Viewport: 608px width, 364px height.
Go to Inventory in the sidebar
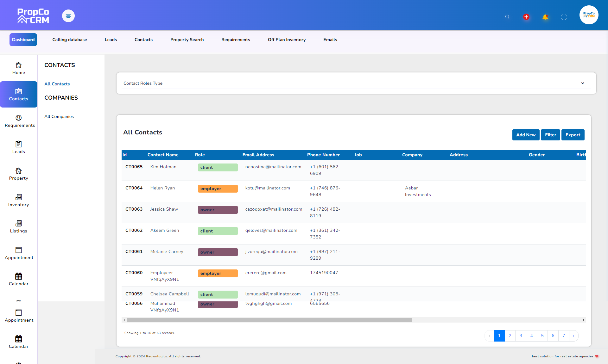[19, 200]
